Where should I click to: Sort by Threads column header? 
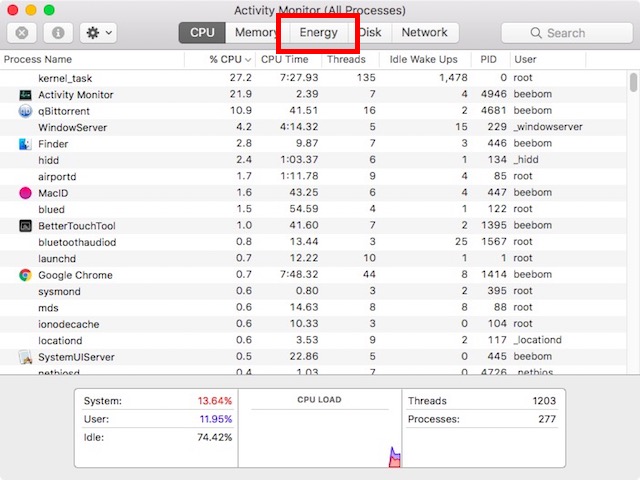(350, 60)
